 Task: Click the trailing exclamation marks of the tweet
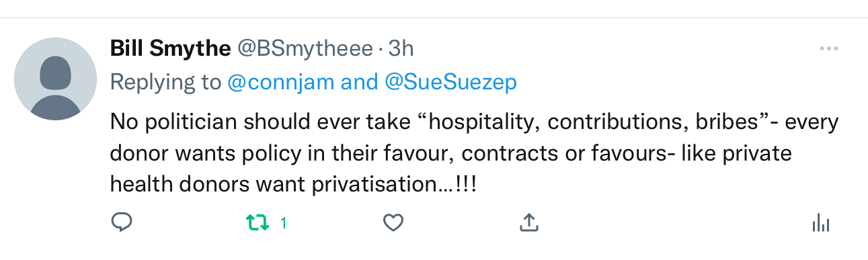(x=465, y=184)
